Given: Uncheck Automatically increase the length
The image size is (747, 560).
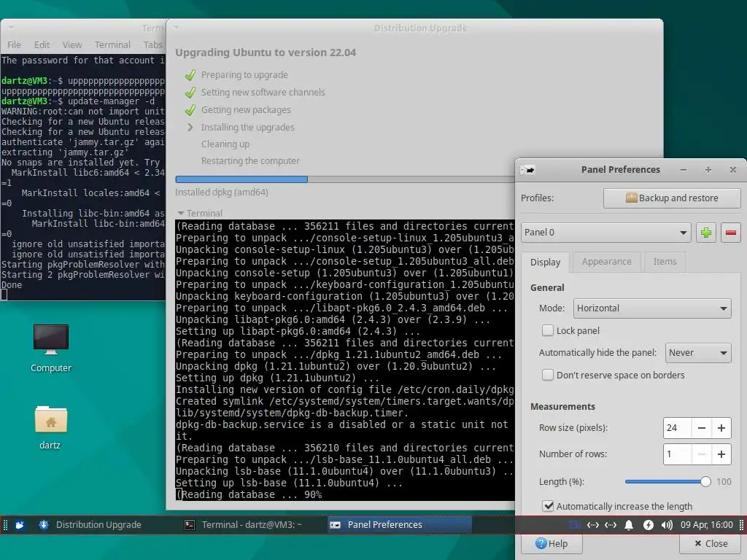Looking at the screenshot, I should 548,506.
